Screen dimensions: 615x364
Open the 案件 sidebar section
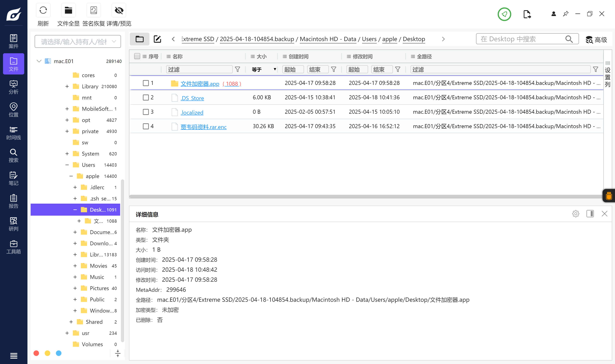13,41
